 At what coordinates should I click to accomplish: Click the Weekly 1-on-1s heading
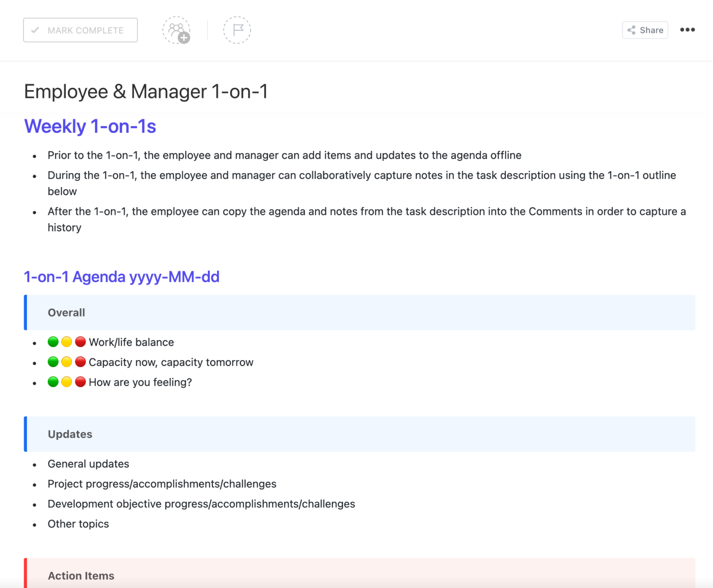click(x=90, y=126)
